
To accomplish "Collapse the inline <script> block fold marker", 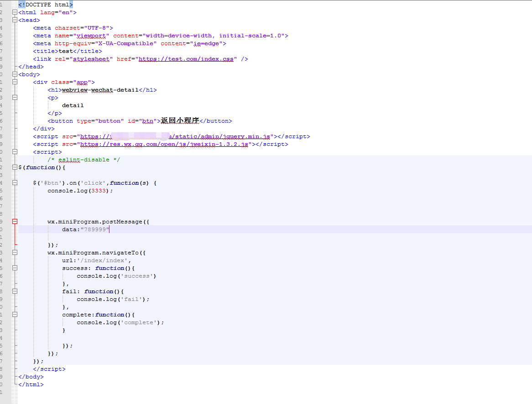I will pos(15,152).
